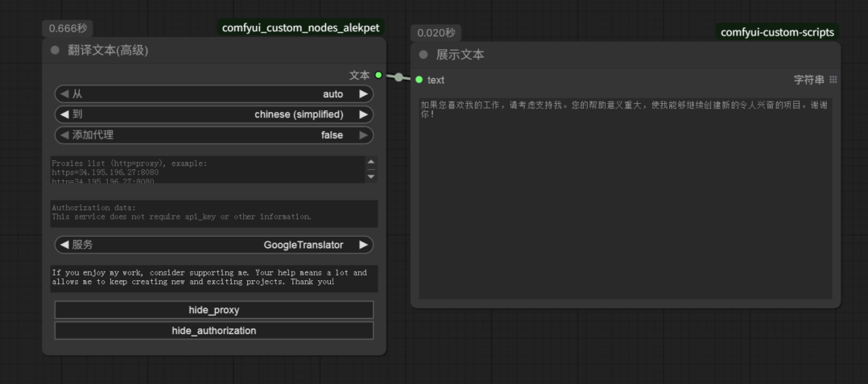Click the 翻译文本(高级) node title
This screenshot has height=384, width=868.
tap(108, 51)
